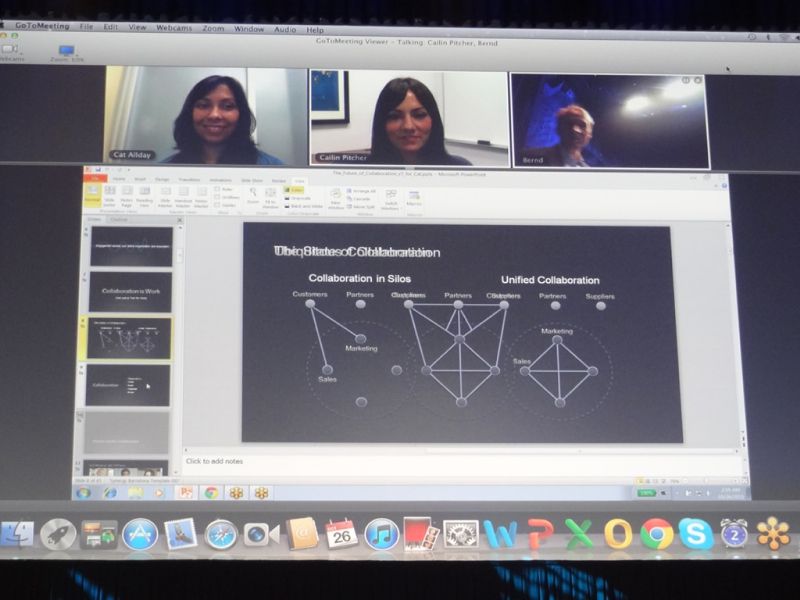Open the GoToMeeting File menu
Screen dimensions: 800x600
(x=86, y=27)
